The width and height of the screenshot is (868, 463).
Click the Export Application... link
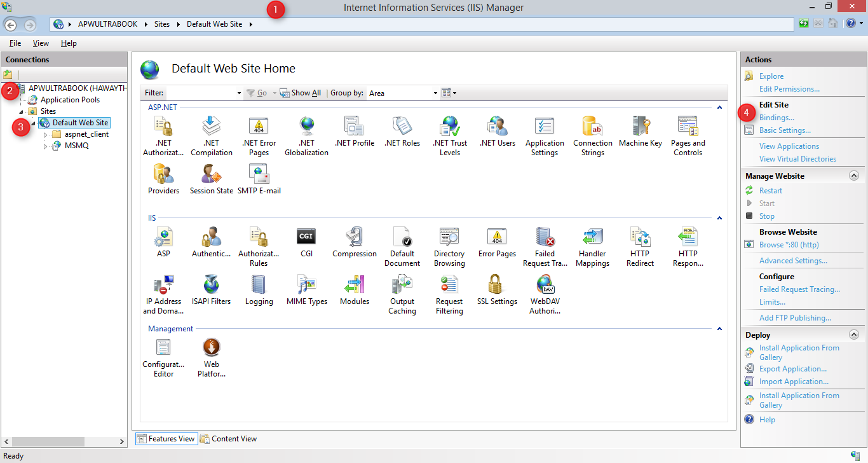tap(793, 369)
